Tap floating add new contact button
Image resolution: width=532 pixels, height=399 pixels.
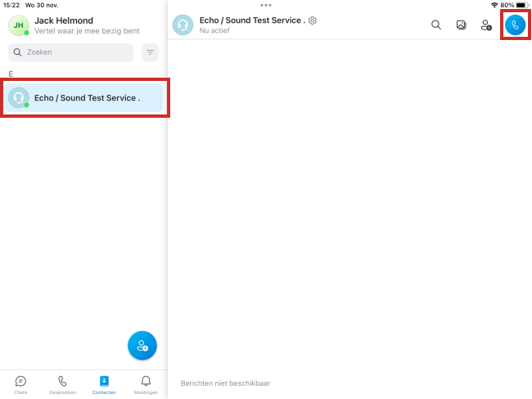tap(142, 345)
